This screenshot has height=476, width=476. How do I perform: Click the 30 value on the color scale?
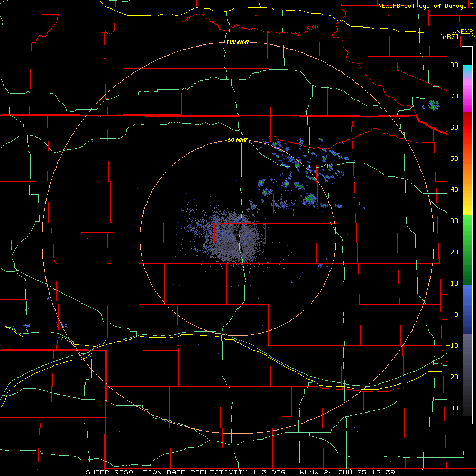click(454, 221)
